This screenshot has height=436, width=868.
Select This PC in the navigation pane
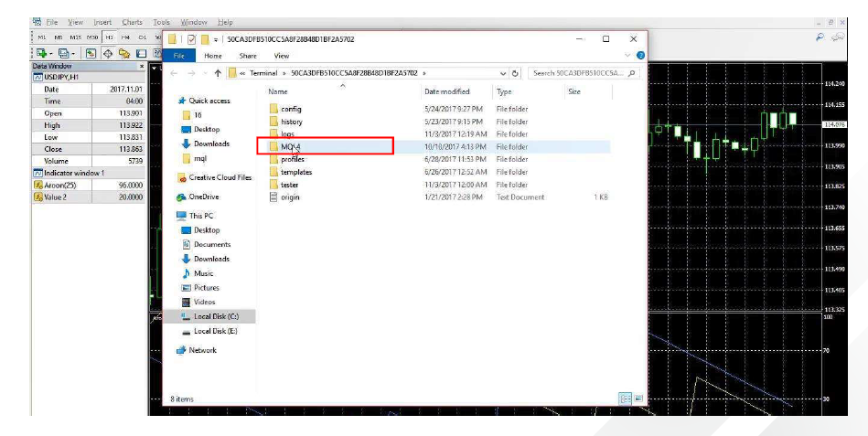tap(195, 216)
